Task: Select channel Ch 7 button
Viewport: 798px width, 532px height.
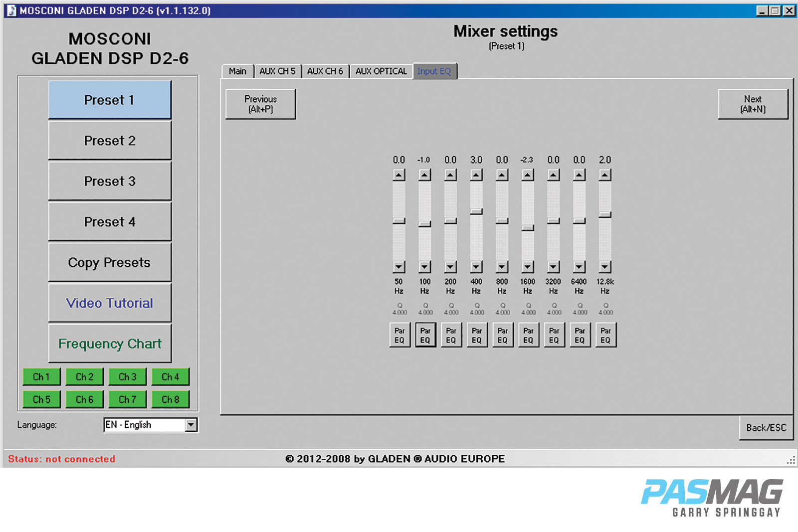Action: coord(127,399)
